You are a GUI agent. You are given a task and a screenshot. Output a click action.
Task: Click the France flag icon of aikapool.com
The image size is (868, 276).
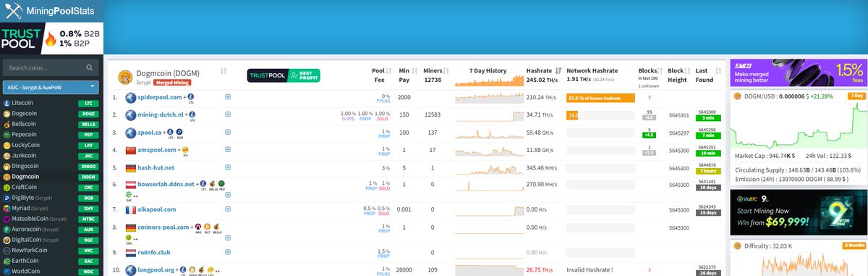click(130, 209)
